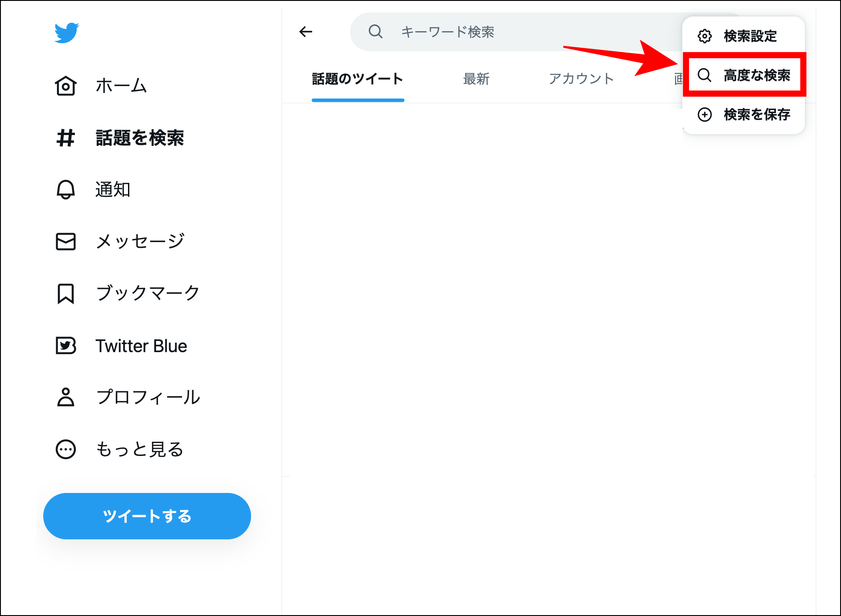The width and height of the screenshot is (841, 616).
Task: Switch to the 最新 tab
Action: click(x=476, y=78)
